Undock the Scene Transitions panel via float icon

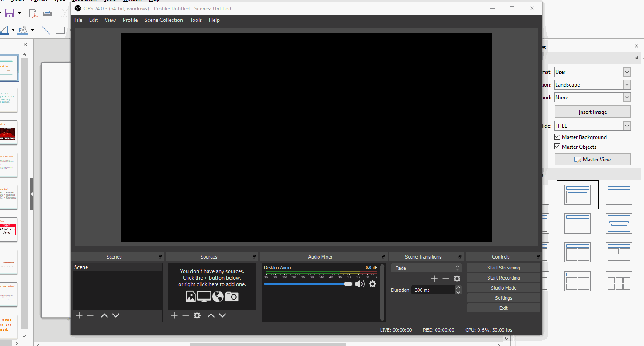(x=460, y=257)
